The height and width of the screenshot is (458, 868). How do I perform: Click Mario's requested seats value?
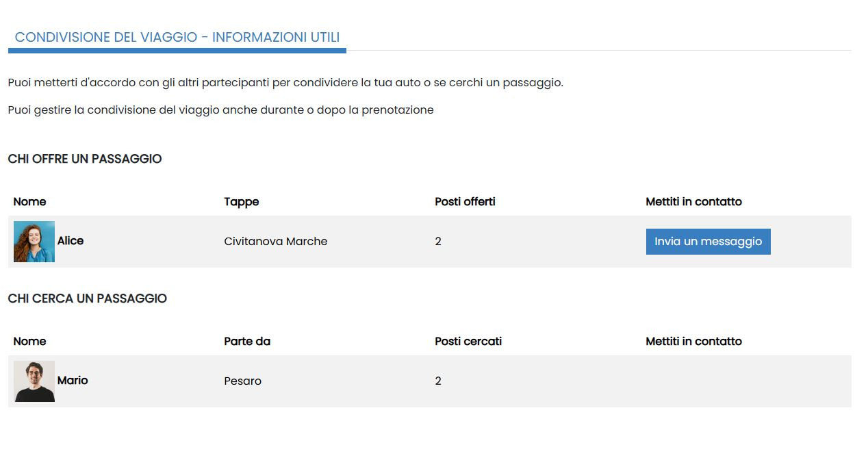(x=438, y=381)
